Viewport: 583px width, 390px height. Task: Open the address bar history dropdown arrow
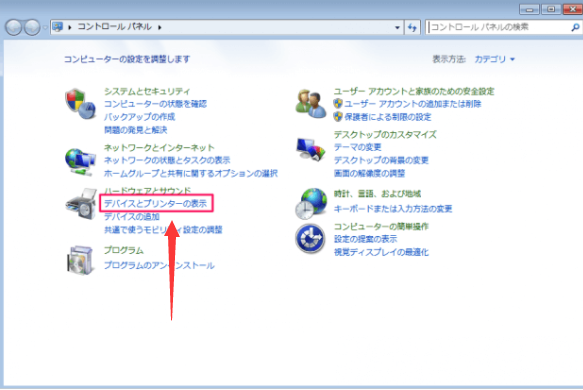[397, 27]
